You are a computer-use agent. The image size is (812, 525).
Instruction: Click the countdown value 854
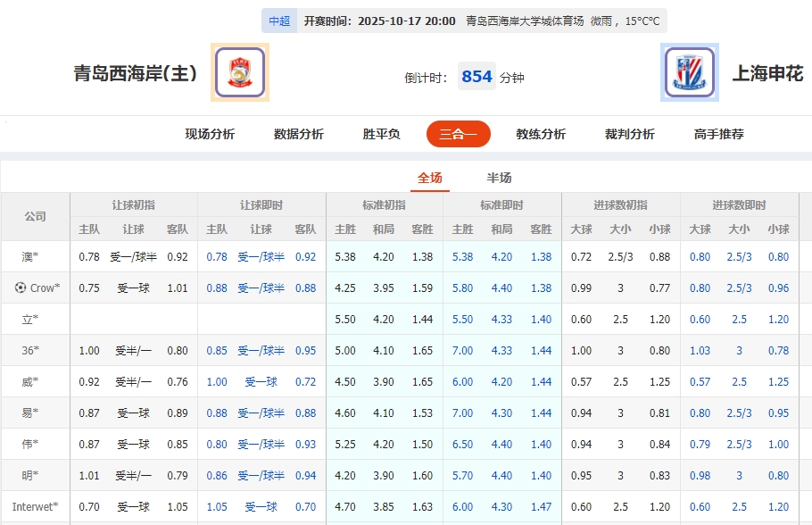pos(477,76)
